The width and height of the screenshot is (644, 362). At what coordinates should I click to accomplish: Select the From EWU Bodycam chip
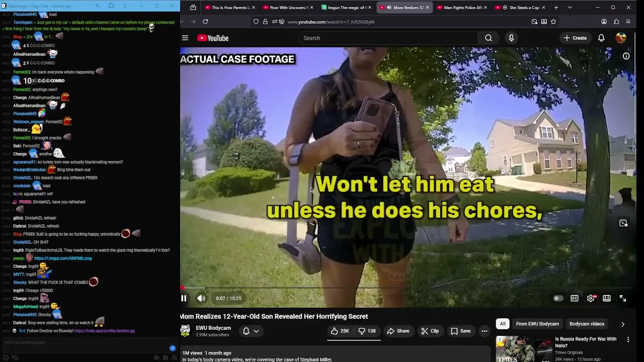point(537,324)
